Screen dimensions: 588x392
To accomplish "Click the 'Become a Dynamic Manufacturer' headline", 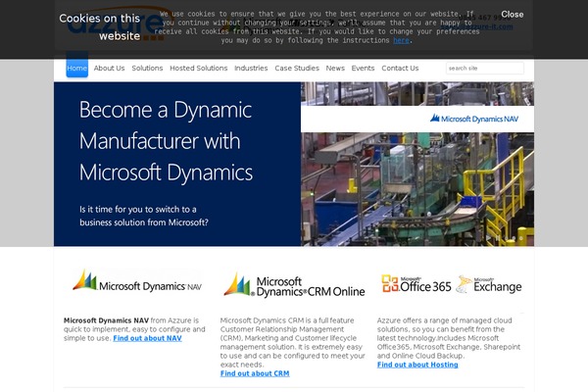I will 166,141.
